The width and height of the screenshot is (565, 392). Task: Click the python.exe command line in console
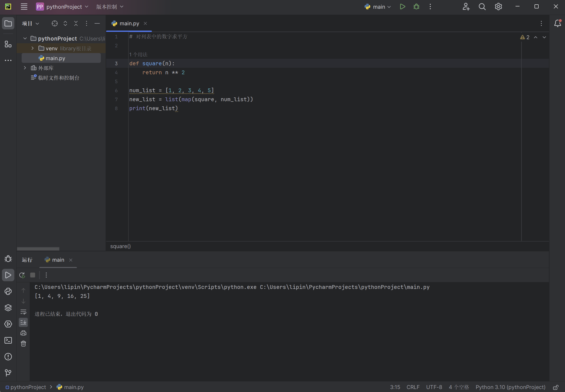tap(232, 287)
